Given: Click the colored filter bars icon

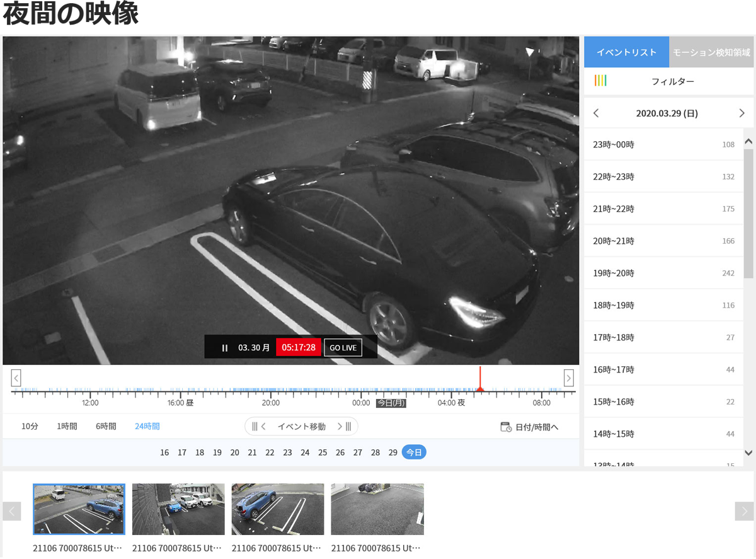Looking at the screenshot, I should pyautogui.click(x=600, y=81).
